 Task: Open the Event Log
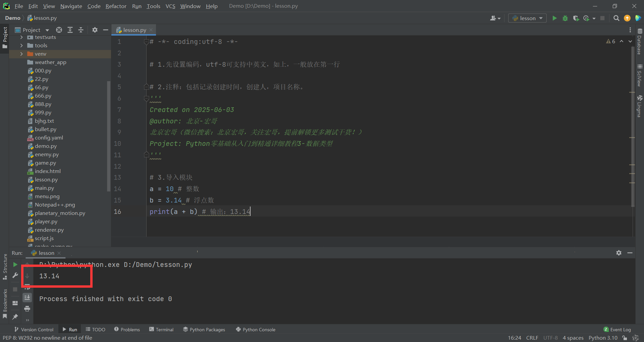pos(617,330)
